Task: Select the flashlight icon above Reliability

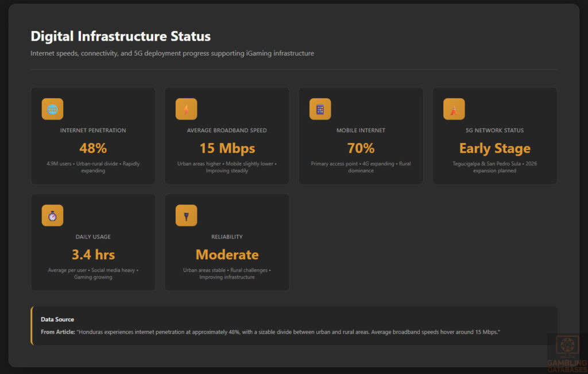Action: 186,215
